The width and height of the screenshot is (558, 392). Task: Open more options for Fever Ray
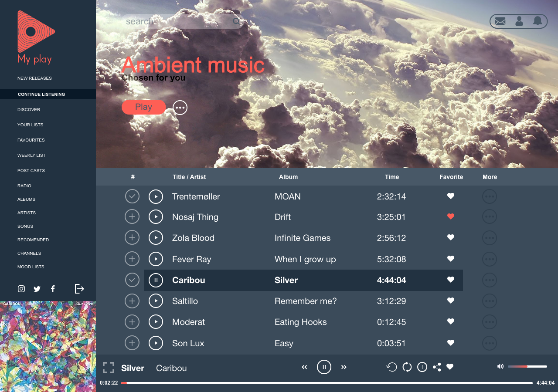[x=490, y=259]
